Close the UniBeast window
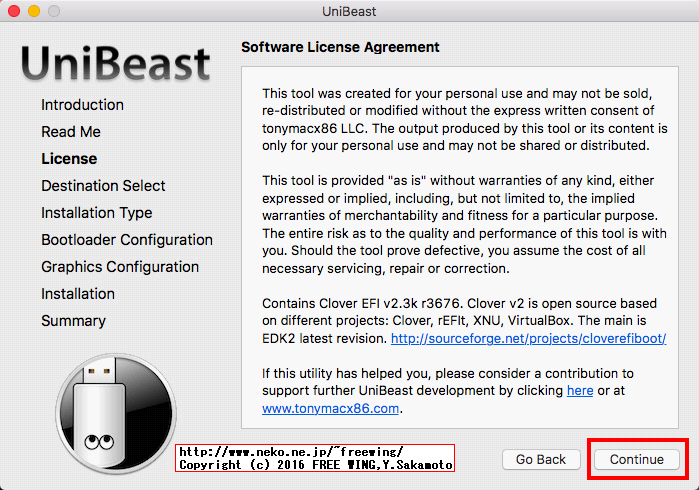 [14, 11]
